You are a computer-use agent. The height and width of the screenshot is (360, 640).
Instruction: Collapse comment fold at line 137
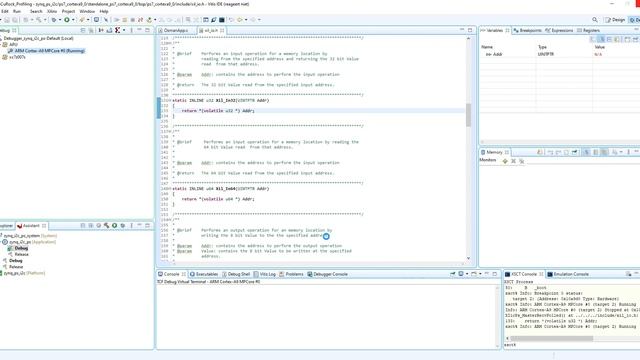[x=170, y=131]
